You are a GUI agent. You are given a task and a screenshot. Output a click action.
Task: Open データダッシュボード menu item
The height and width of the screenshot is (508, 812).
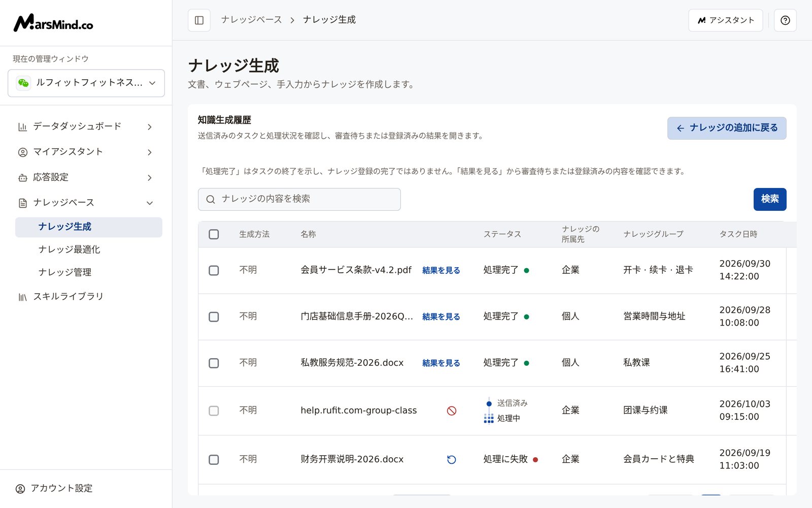pyautogui.click(x=86, y=126)
